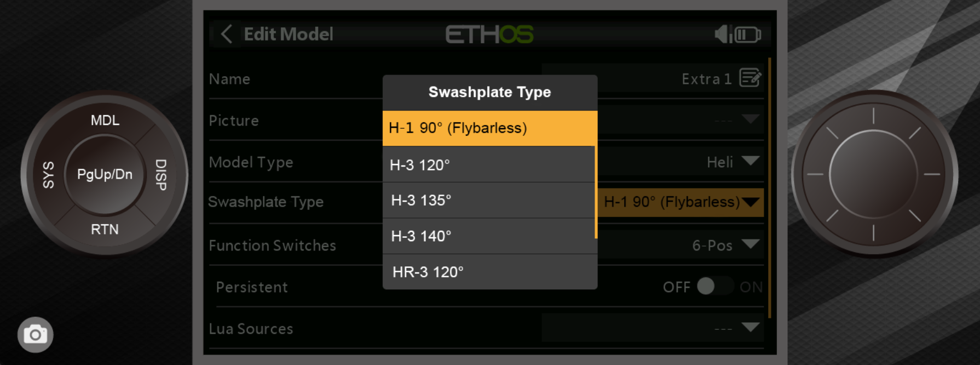Select H-3 120° swashplate type

tap(489, 164)
